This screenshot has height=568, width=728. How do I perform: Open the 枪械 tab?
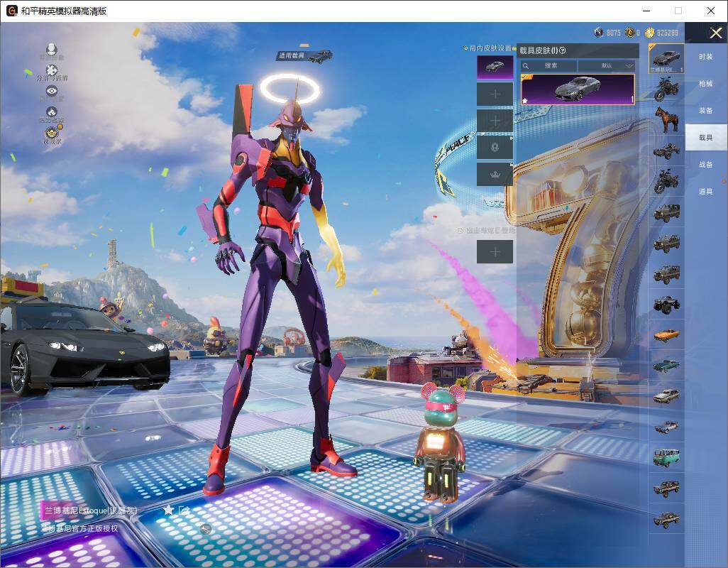pos(705,84)
